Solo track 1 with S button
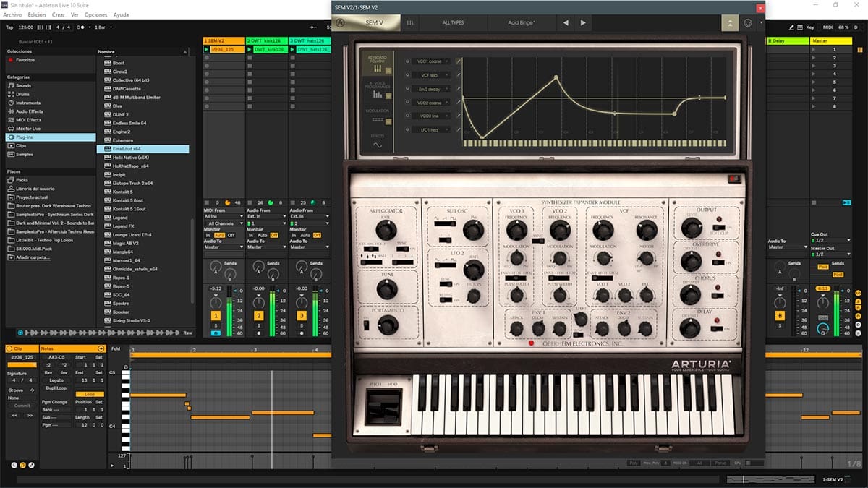The image size is (868, 488). tap(216, 326)
